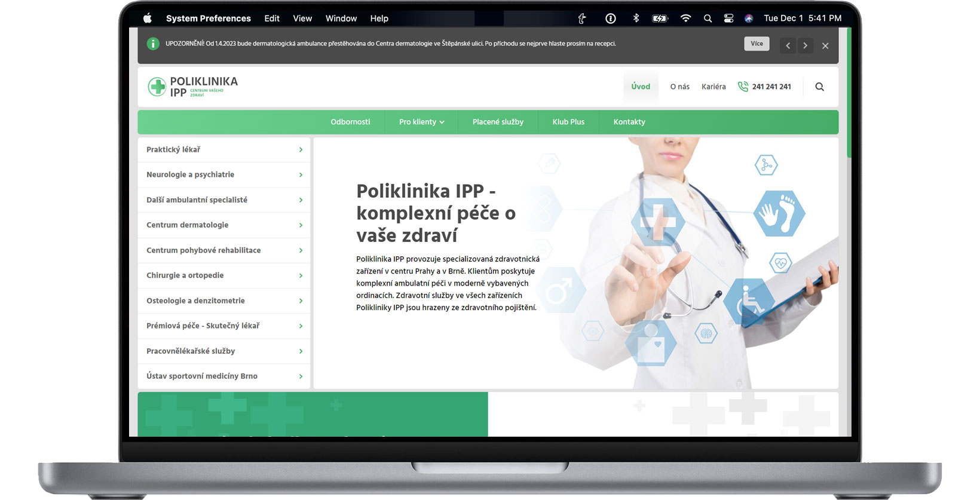The width and height of the screenshot is (980, 500).
Task: Click headline Poliklinika IPP - komplexní péče
Action: (436, 213)
